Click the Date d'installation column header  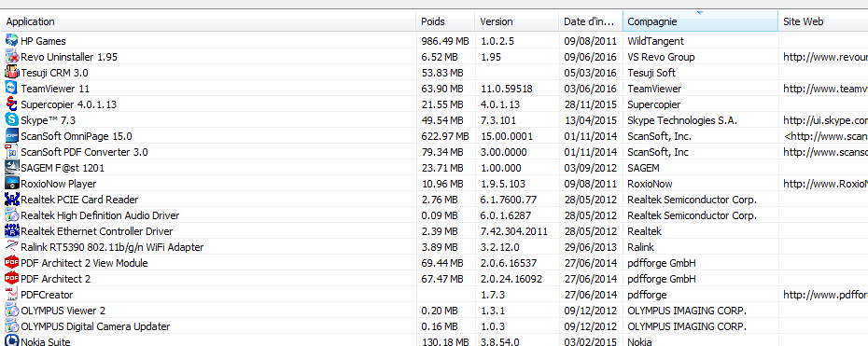[590, 21]
